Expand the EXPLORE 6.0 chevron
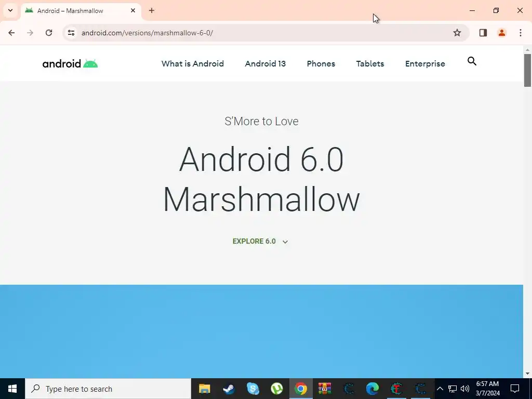 [285, 242]
